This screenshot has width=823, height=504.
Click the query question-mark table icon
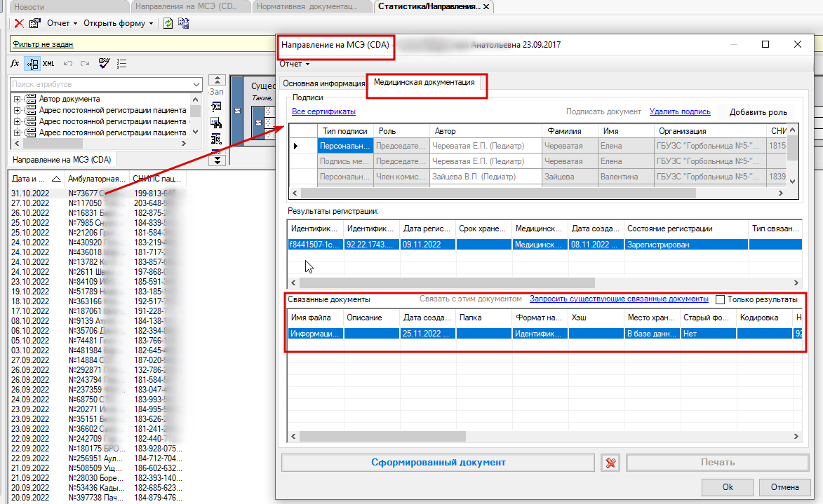point(216,107)
